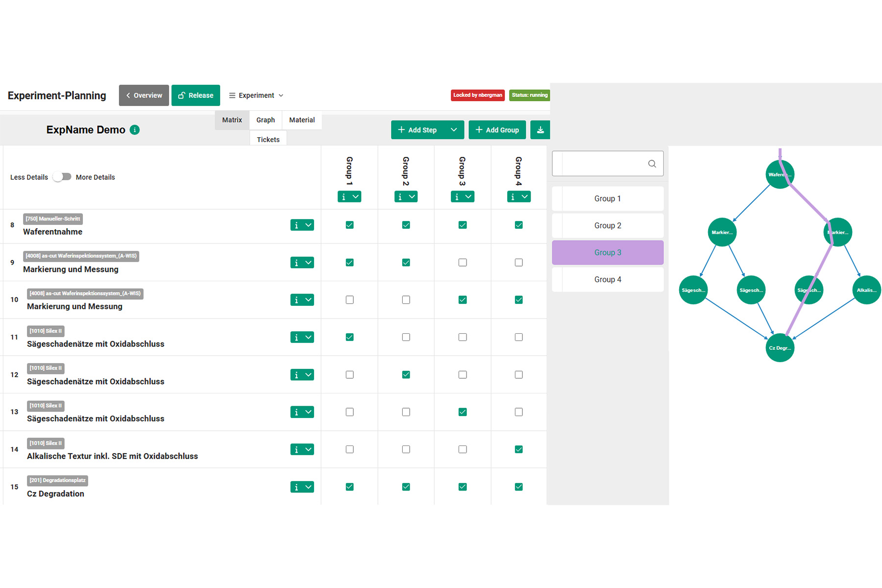
Task: Select the left Markier... graph node
Action: [x=722, y=232]
